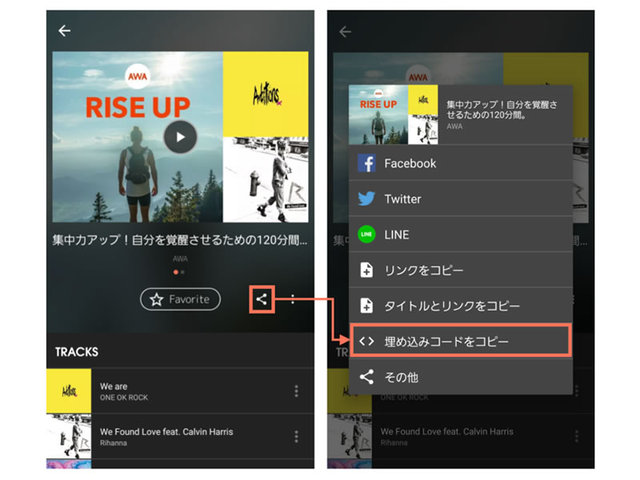The image size is (640, 480).
Task: Tap the ONE OK ROCK yellow album thumbnail in tracks
Action: click(x=69, y=391)
